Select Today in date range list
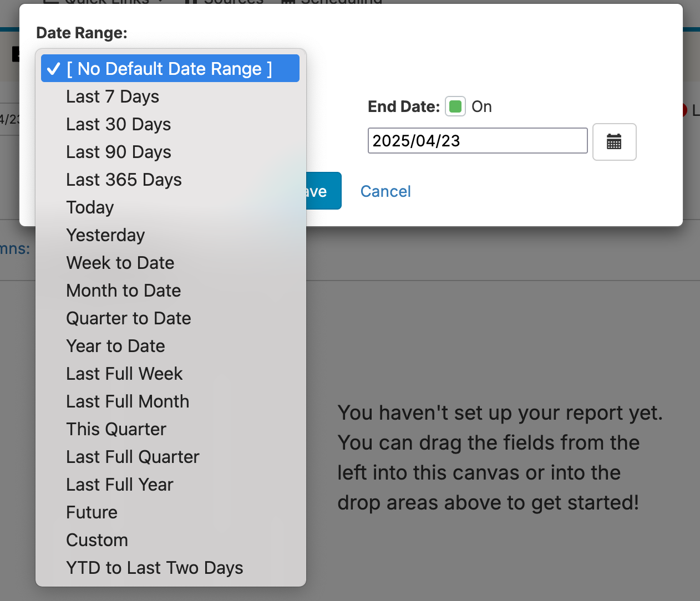 pos(90,207)
